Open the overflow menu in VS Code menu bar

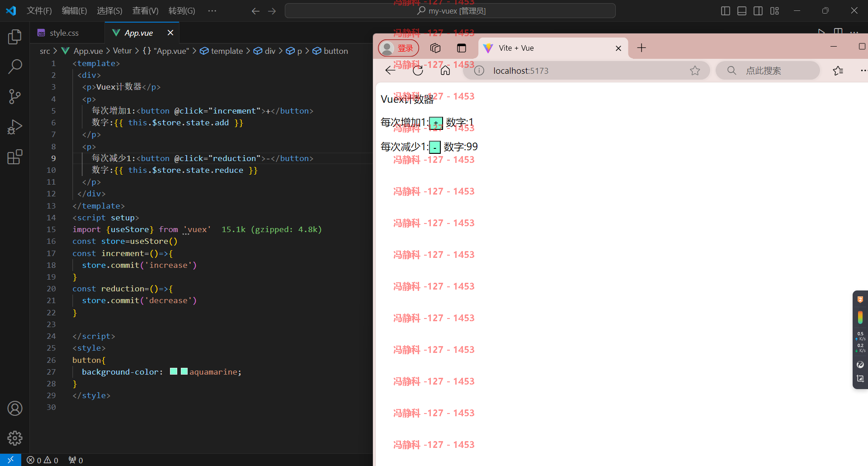[212, 11]
